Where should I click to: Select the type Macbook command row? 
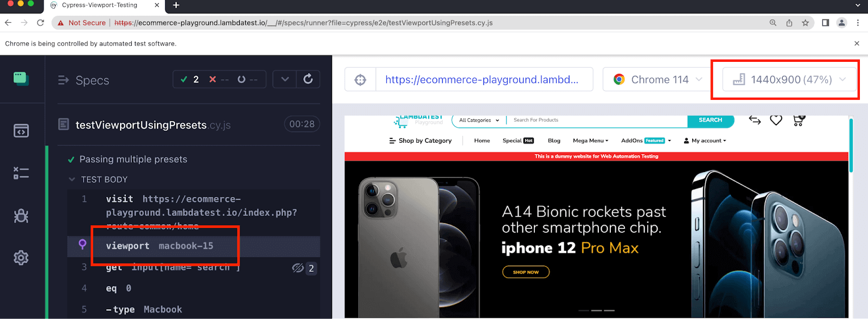193,309
